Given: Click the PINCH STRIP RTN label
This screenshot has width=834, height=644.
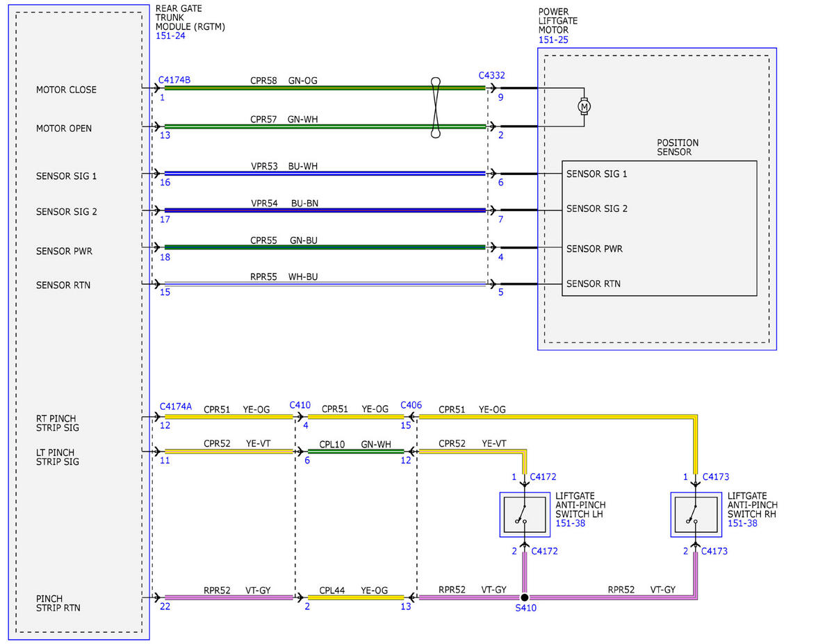Looking at the screenshot, I should pyautogui.click(x=58, y=603).
